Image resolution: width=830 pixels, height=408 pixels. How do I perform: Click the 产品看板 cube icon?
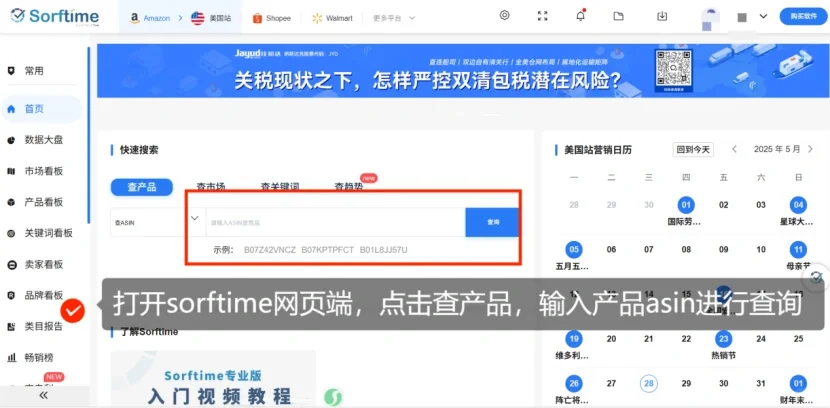pos(11,202)
